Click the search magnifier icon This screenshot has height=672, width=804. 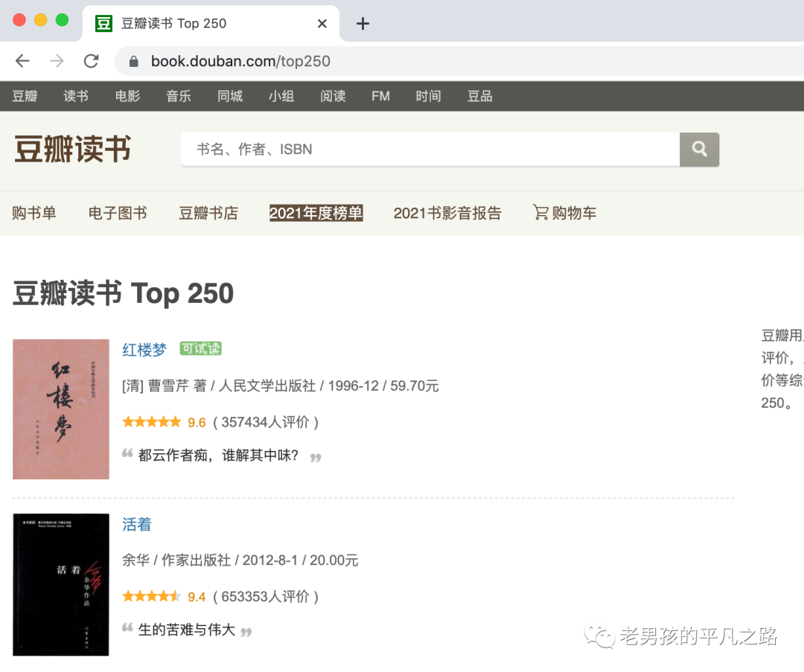(699, 149)
